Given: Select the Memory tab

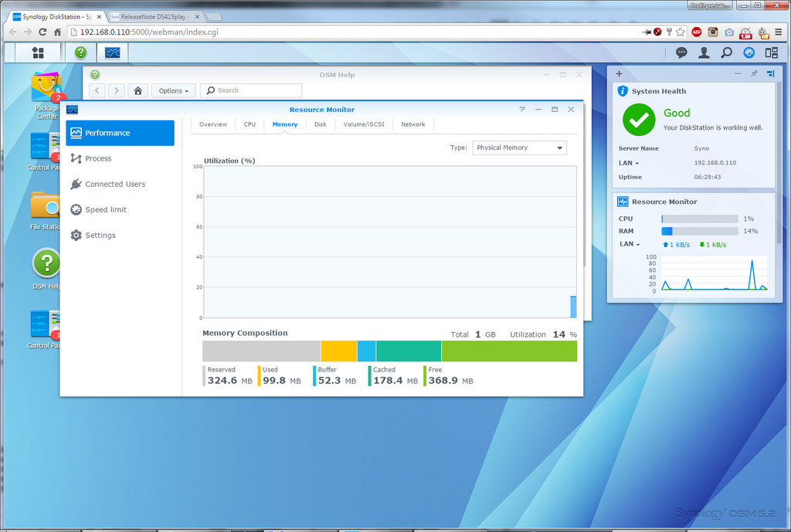Looking at the screenshot, I should [x=285, y=124].
